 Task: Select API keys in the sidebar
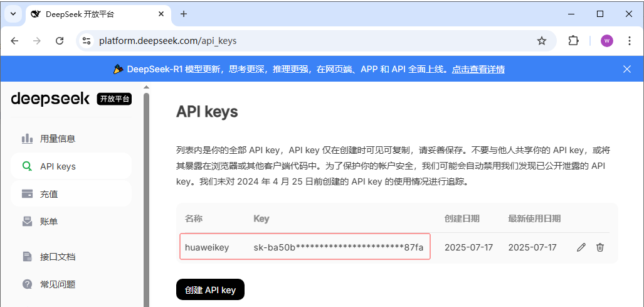[x=71, y=166]
